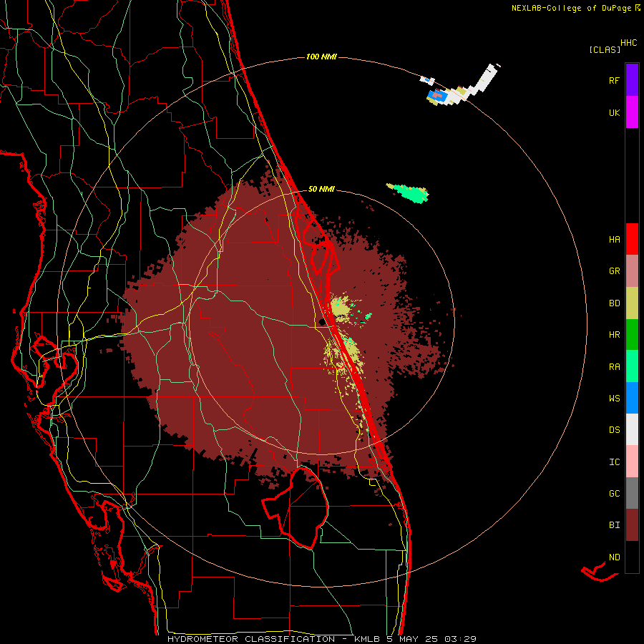Click the "BD" legend label
Image resolution: width=644 pixels, height=644 pixels.
[x=614, y=303]
